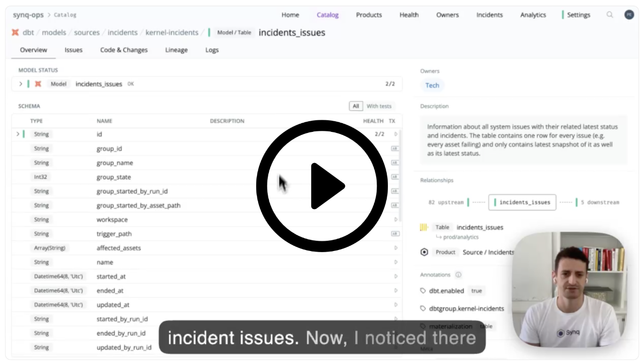The image size is (644, 364).
Task: Open the 82 upstream relationships
Action: pyautogui.click(x=446, y=202)
